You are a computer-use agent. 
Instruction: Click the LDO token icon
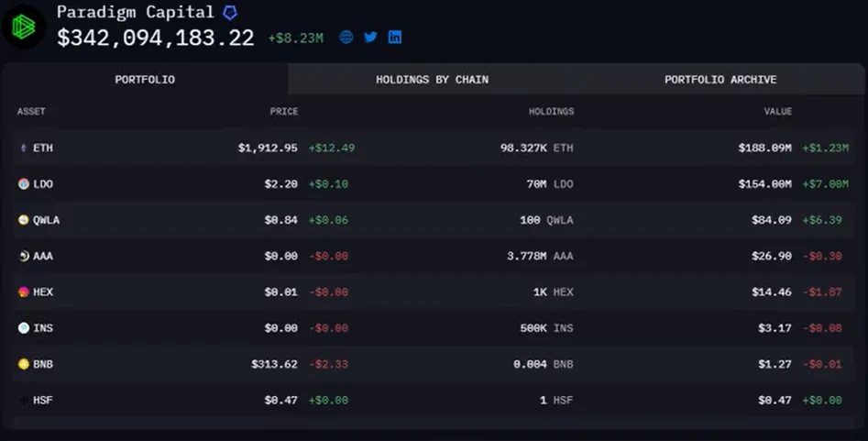coord(24,184)
